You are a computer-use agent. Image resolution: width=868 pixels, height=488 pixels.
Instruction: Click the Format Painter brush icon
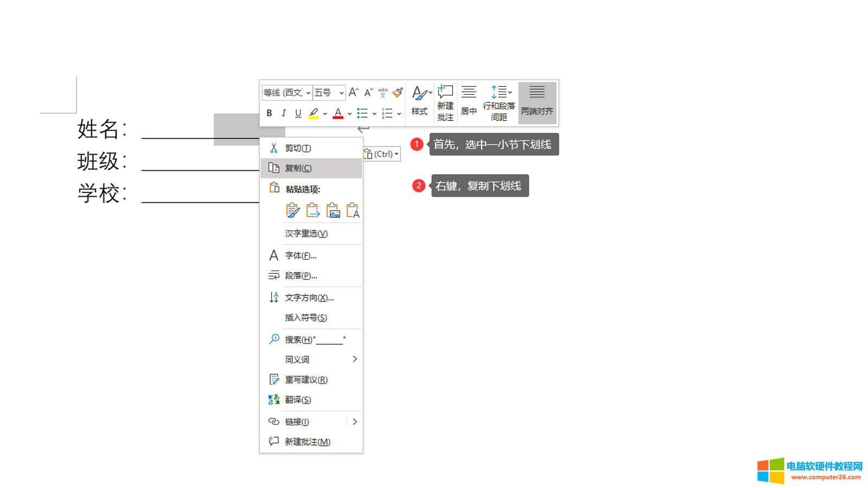(x=398, y=92)
